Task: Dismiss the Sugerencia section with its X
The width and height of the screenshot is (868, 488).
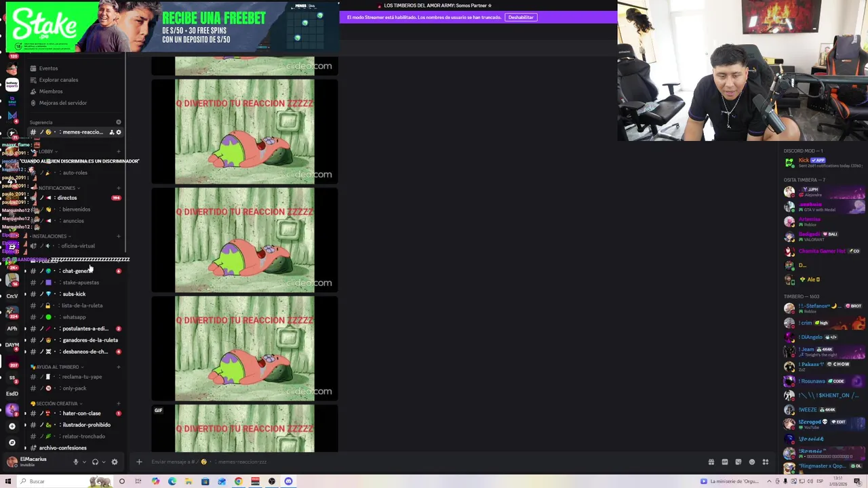Action: [119, 123]
